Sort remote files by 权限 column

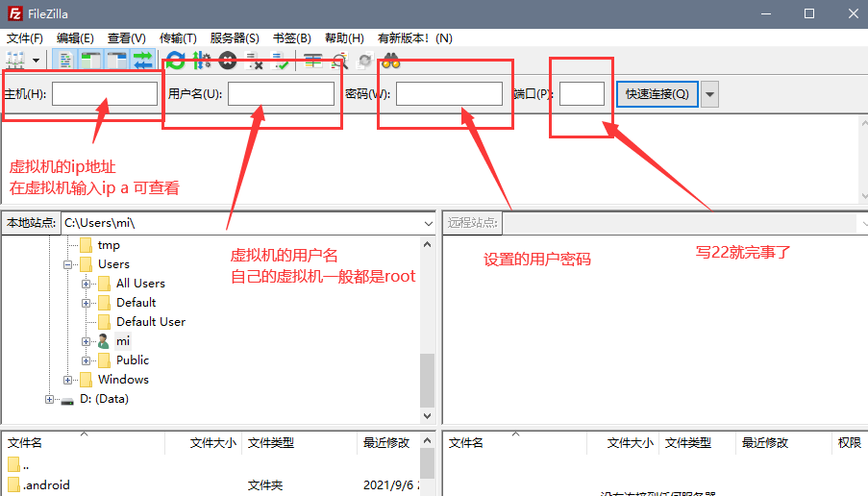click(849, 443)
